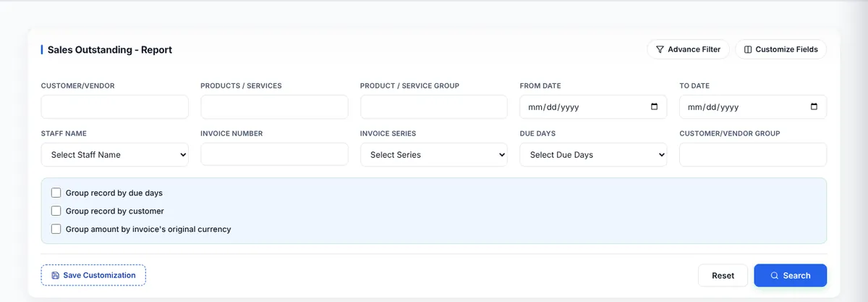Viewport: 868px width, 302px height.
Task: Open the From Date calendar picker icon
Action: tap(655, 106)
